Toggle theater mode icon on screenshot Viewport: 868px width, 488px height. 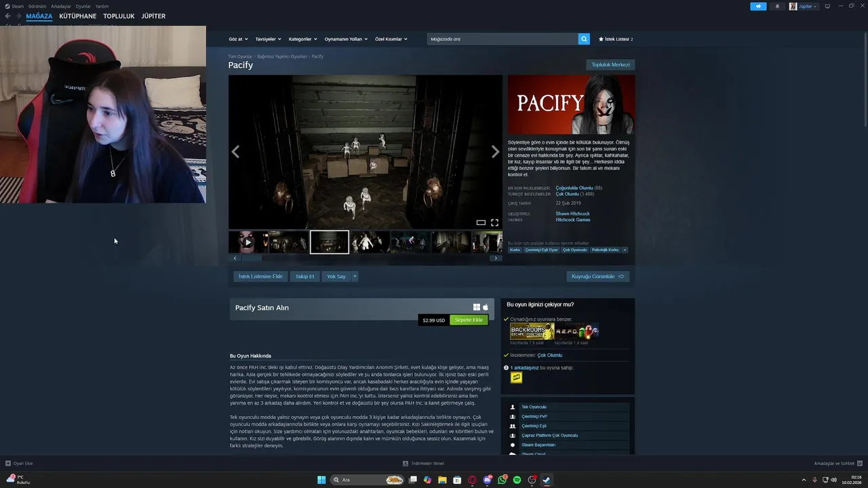481,222
